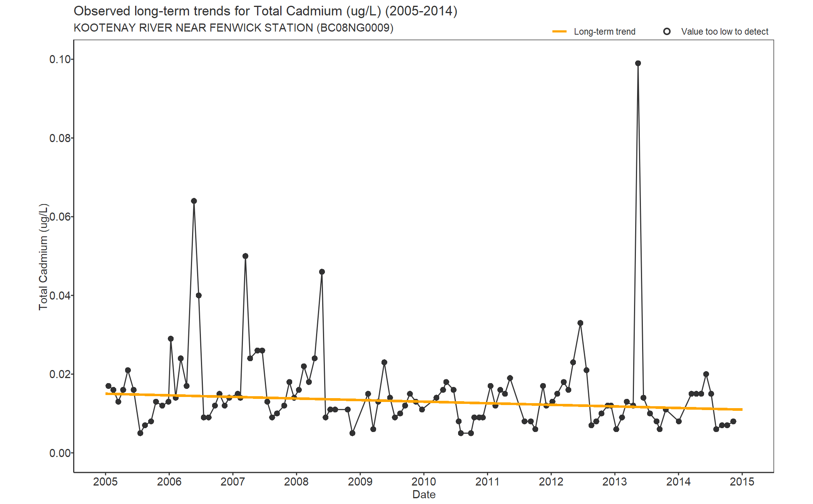Click the y-axis tick label 0.08
The image size is (813, 504).
coord(60,138)
